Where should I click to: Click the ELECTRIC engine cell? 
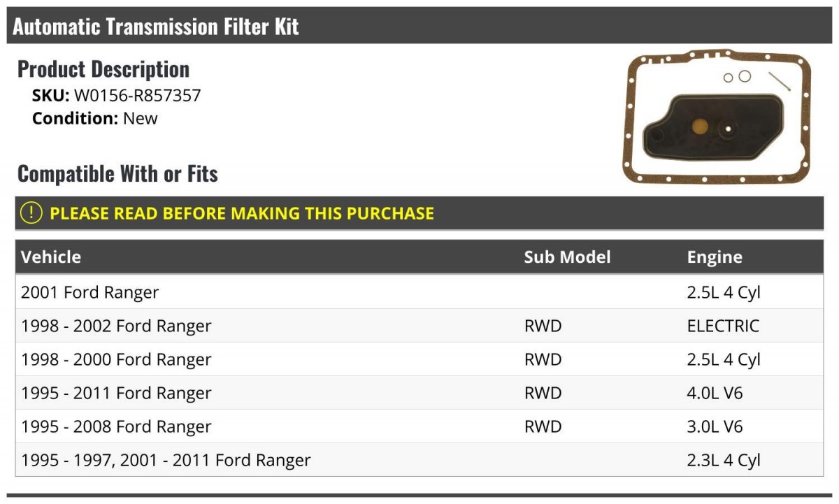(x=723, y=326)
